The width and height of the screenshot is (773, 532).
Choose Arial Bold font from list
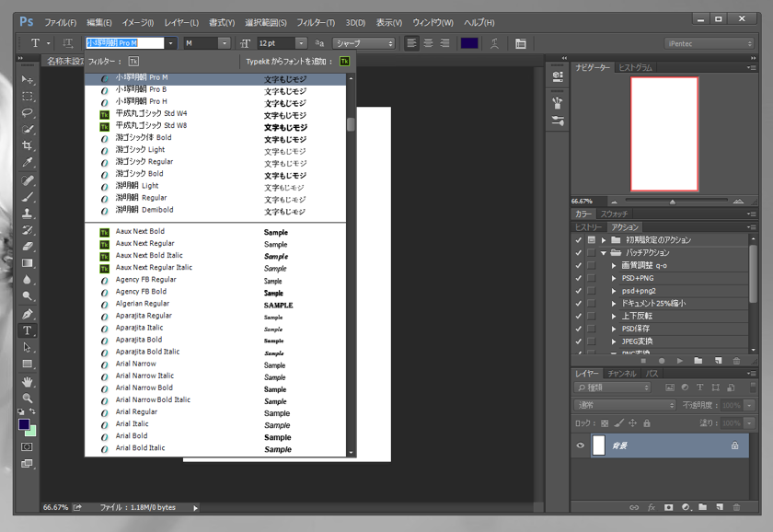coord(215,436)
